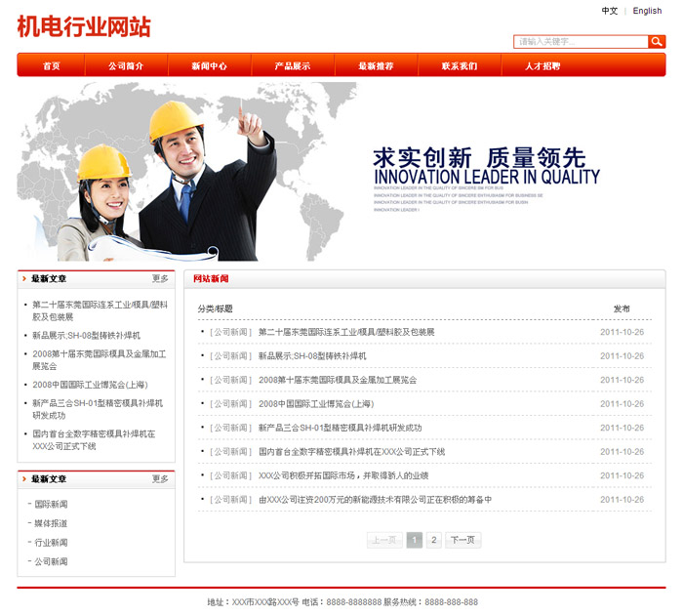Viewport: 683px width, 616px height.
Task: Click the search magnifier icon button
Action: tap(657, 42)
